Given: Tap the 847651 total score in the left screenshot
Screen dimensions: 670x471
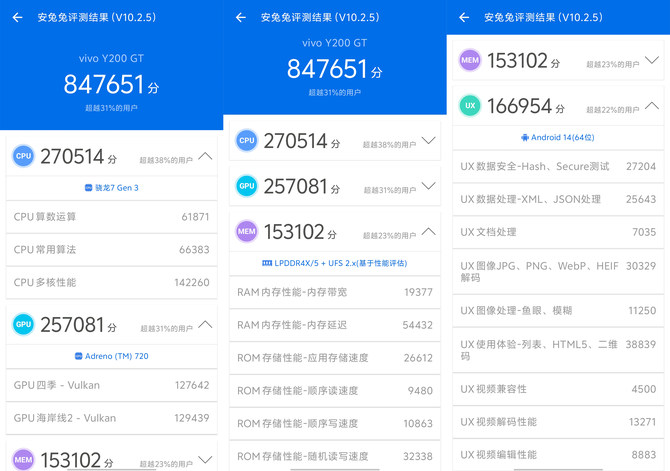Looking at the screenshot, I should point(111,84).
